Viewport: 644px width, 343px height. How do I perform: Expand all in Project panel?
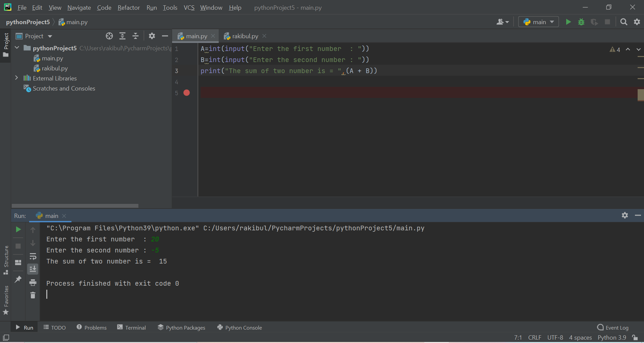[122, 36]
